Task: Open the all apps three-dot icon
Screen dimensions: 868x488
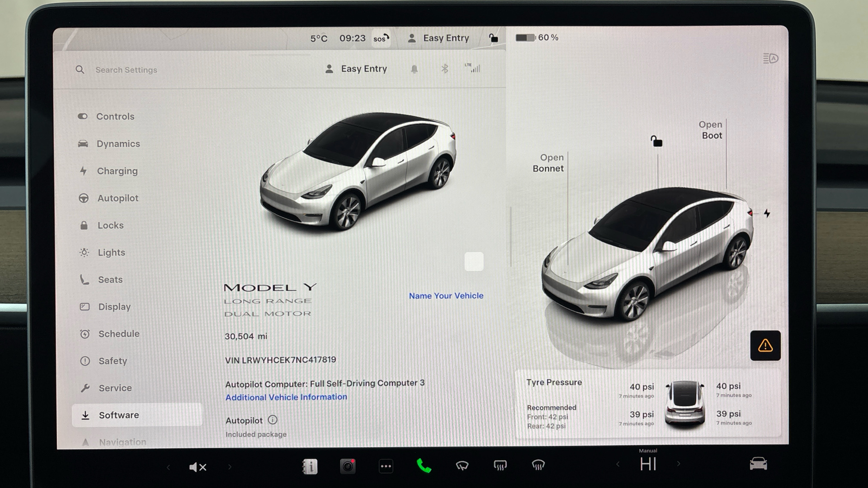Action: click(386, 466)
